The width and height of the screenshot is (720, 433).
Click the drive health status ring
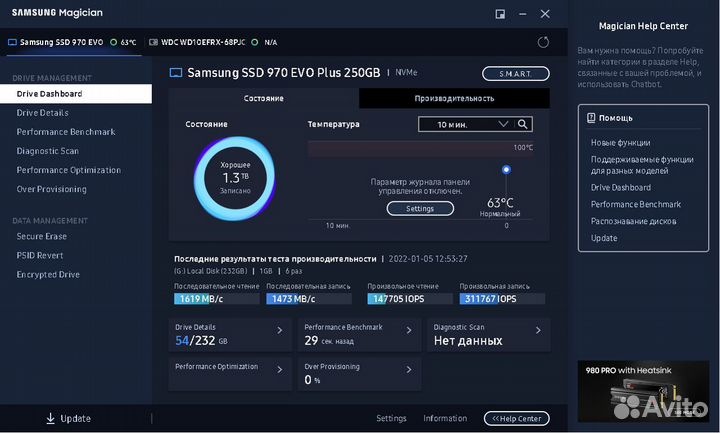[x=235, y=178]
